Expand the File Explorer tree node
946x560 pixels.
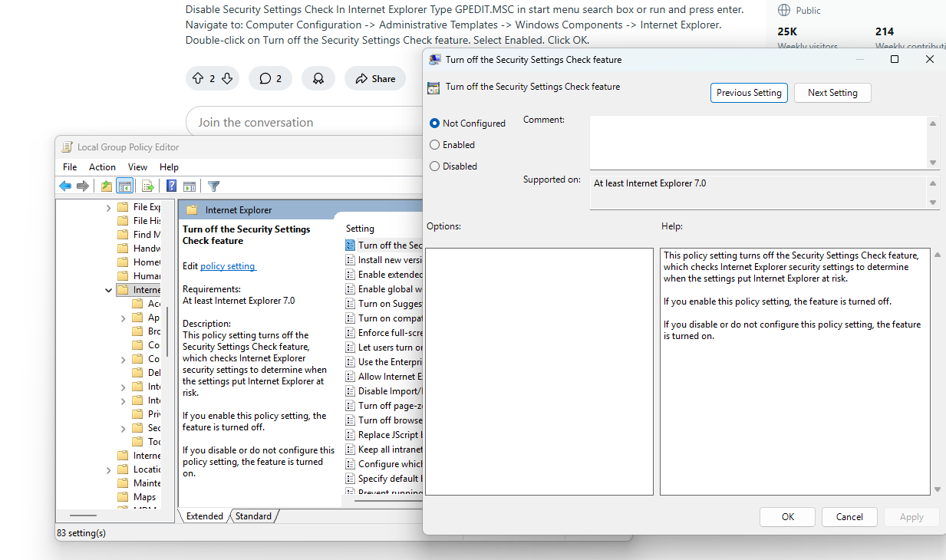click(108, 206)
